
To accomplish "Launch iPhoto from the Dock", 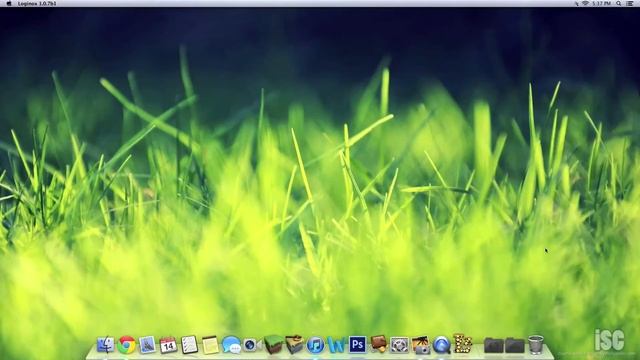I will pyautogui.click(x=420, y=345).
